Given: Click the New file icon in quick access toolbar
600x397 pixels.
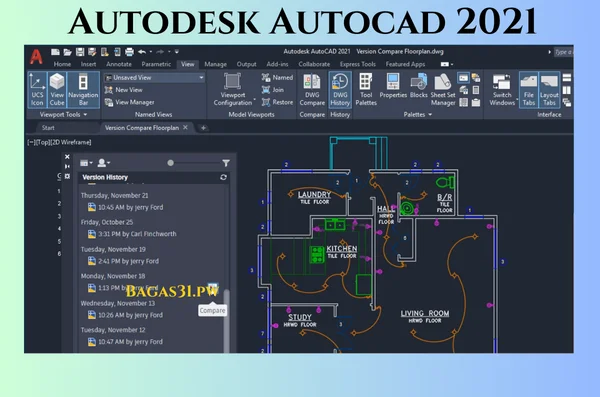Looking at the screenshot, I should point(55,52).
